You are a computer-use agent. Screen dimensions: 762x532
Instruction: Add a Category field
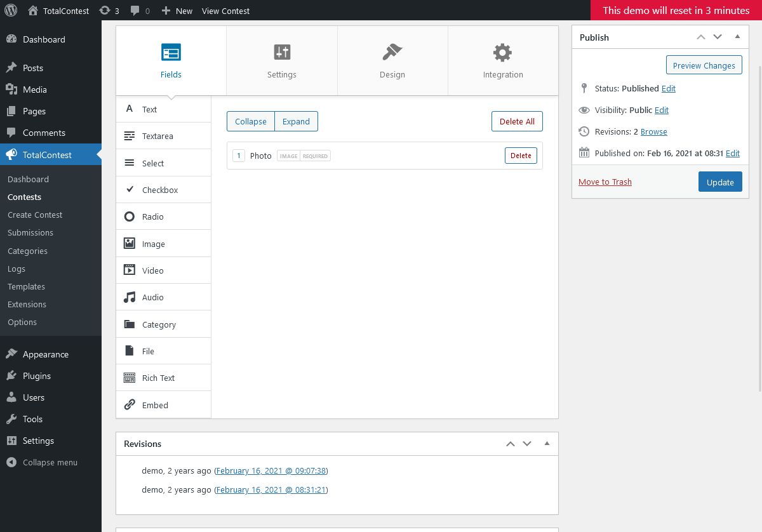pos(163,324)
